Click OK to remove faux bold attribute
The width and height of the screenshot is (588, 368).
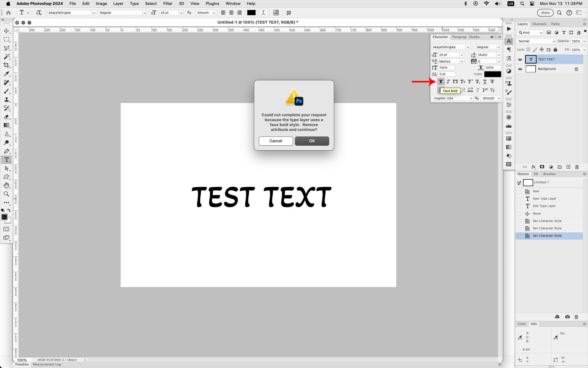(311, 140)
